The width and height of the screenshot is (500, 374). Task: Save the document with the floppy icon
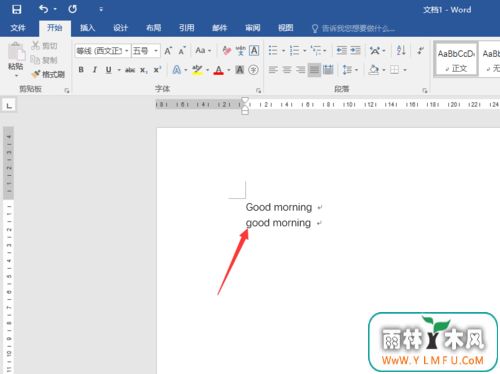(16, 9)
